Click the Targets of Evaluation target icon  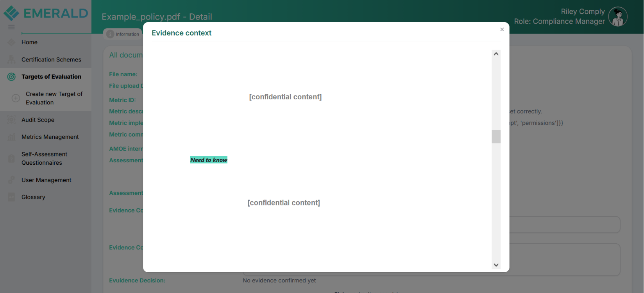[12, 77]
